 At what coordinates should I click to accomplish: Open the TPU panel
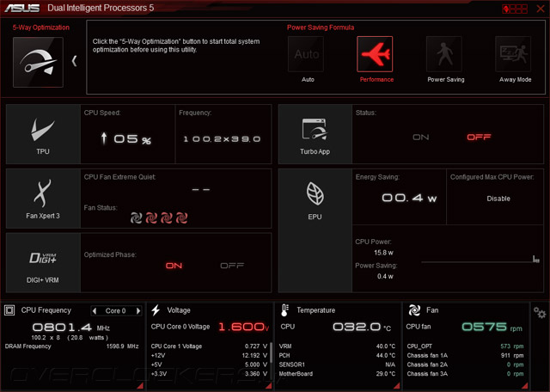click(x=43, y=134)
